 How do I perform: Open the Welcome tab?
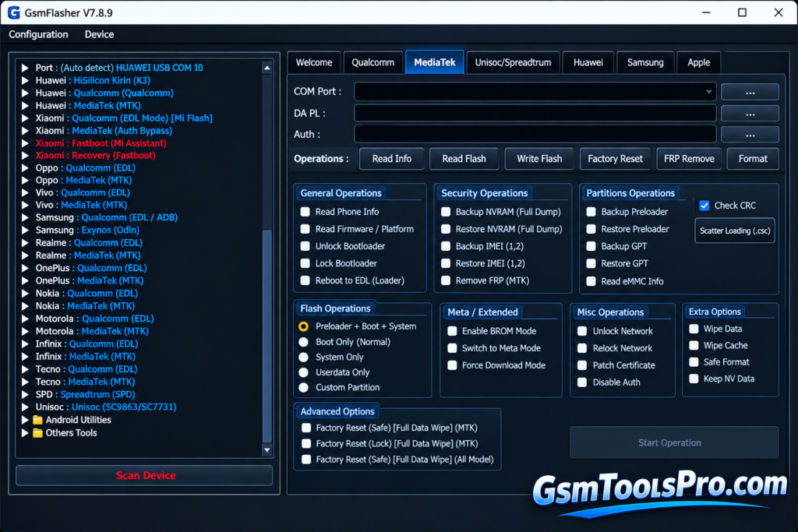click(x=314, y=62)
